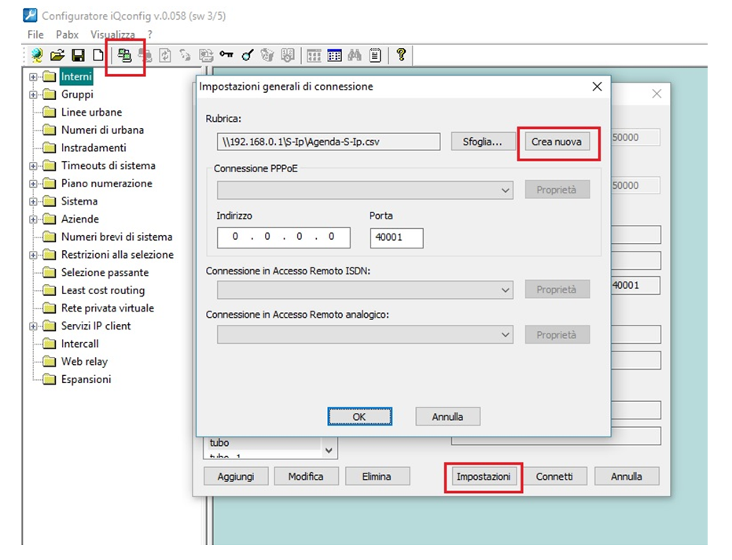Expand the Servizi IP client node
Image resolution: width=732 pixels, height=560 pixels.
coord(33,326)
